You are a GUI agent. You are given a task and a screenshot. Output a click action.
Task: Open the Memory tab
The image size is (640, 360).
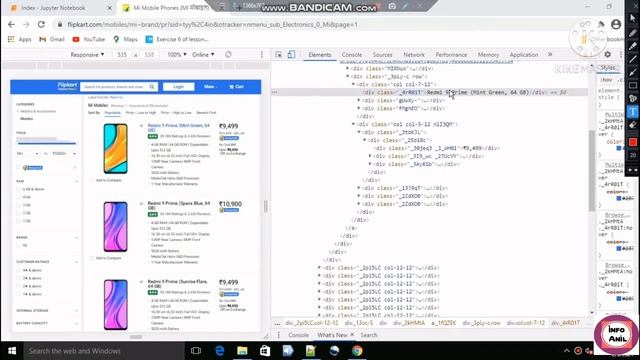tap(488, 54)
